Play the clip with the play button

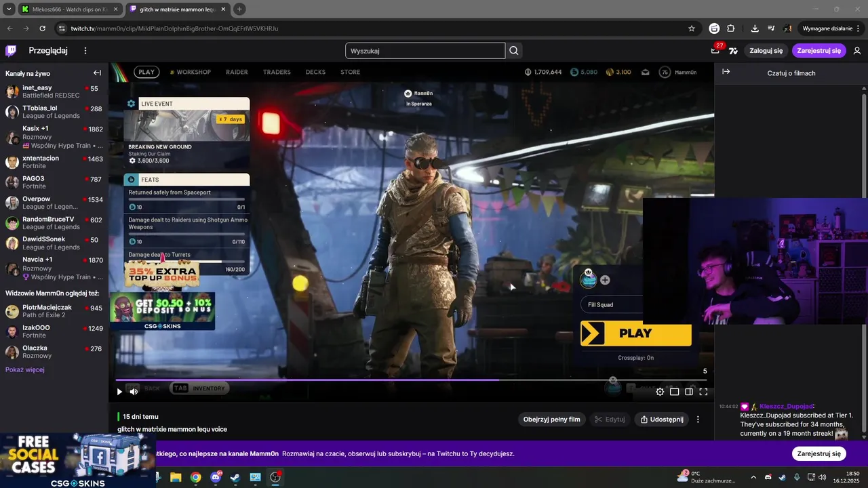coord(119,391)
